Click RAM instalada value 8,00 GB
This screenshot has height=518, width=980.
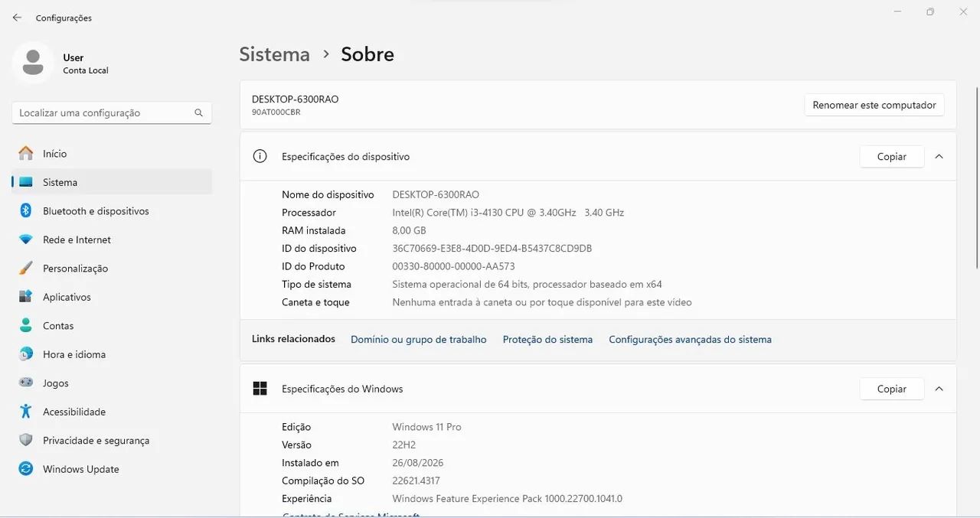pos(409,230)
